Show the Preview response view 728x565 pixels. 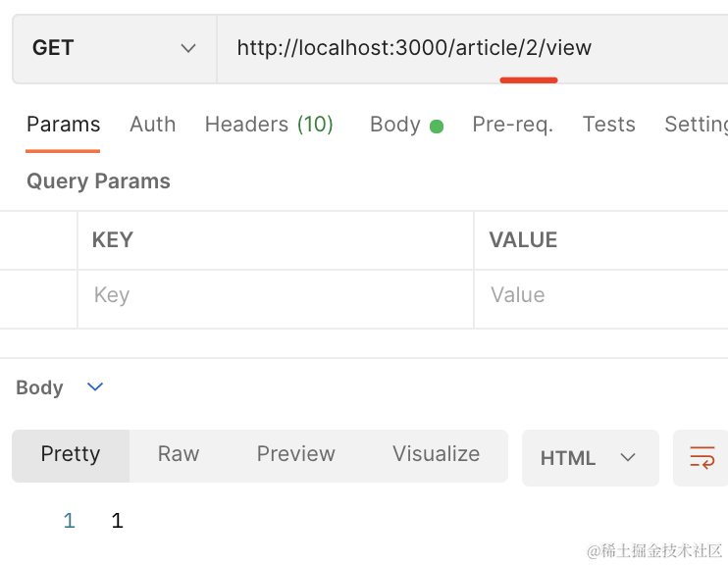click(x=295, y=454)
